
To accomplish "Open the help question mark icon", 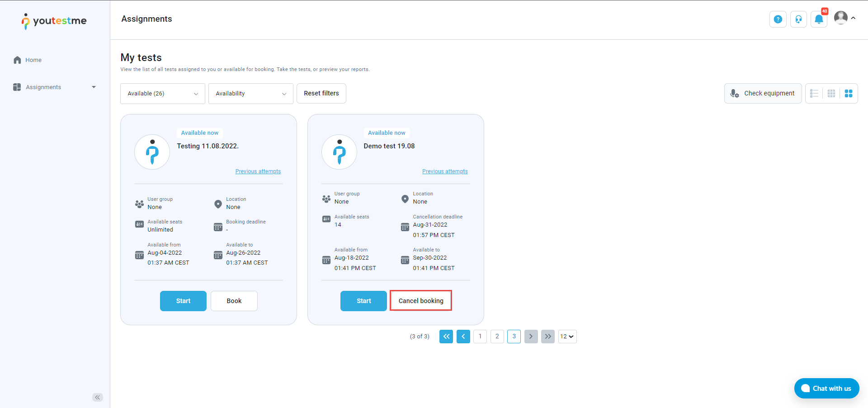I will coord(778,19).
